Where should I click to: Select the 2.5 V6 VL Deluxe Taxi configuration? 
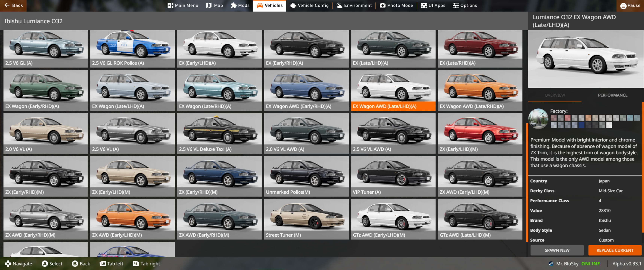click(x=219, y=133)
